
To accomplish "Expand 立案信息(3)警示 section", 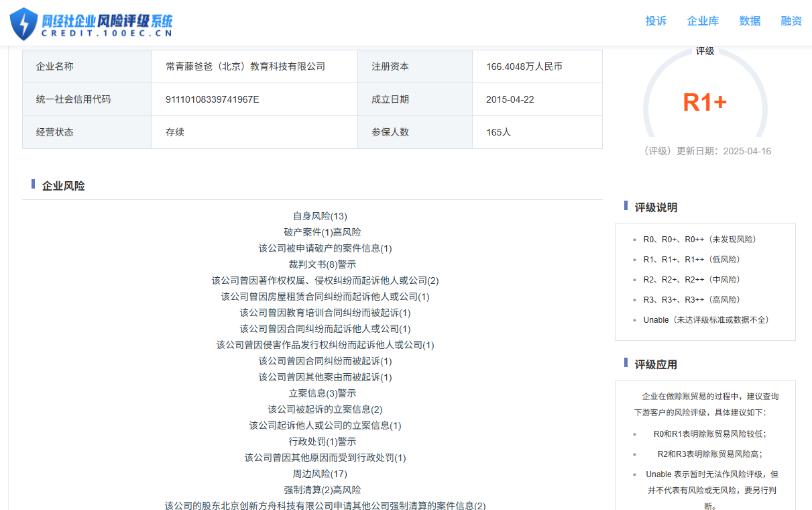I will [323, 393].
